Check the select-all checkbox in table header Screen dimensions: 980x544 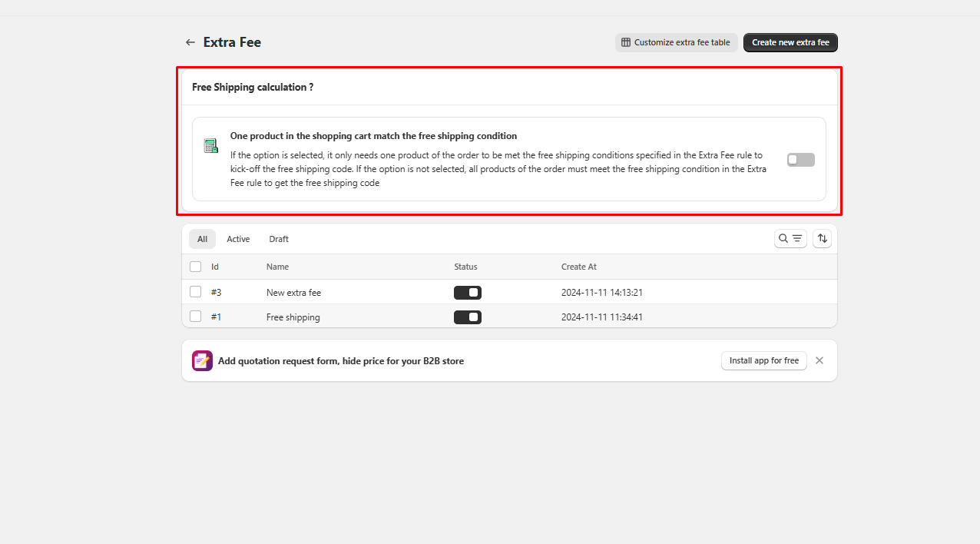click(196, 267)
